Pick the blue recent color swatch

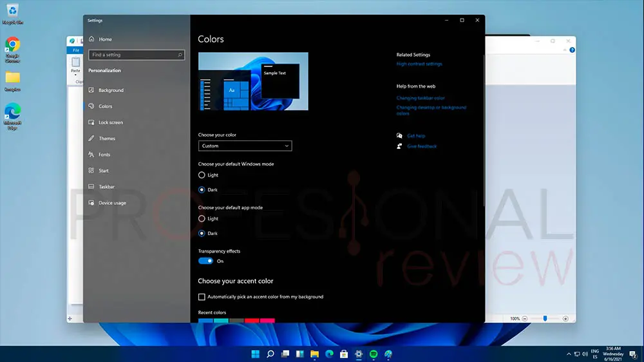coord(205,320)
